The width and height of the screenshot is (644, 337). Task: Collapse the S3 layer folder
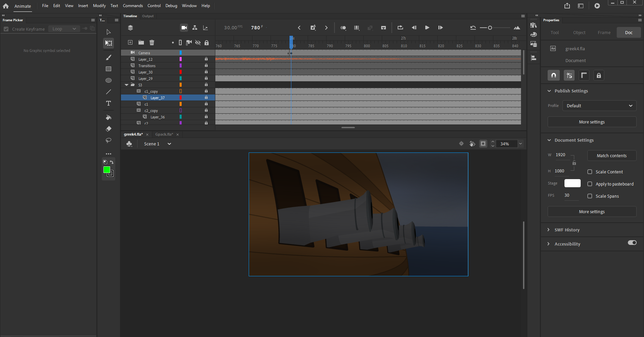[x=126, y=85]
